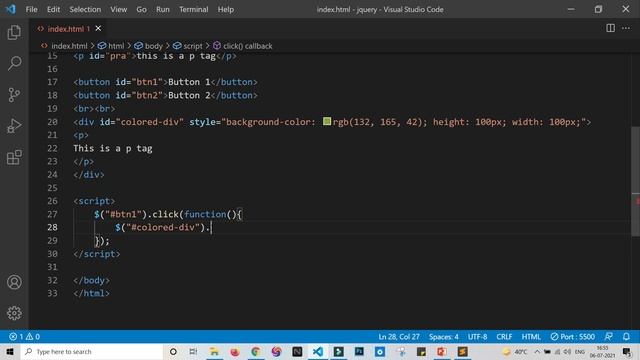The height and width of the screenshot is (360, 640).
Task: Open the notifications bell in status bar
Action: tap(626, 337)
